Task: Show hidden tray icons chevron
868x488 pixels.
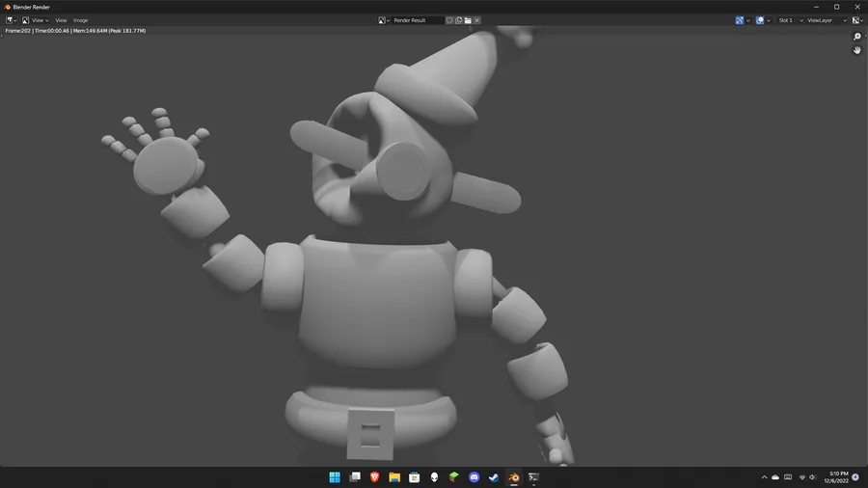Action: (x=765, y=477)
